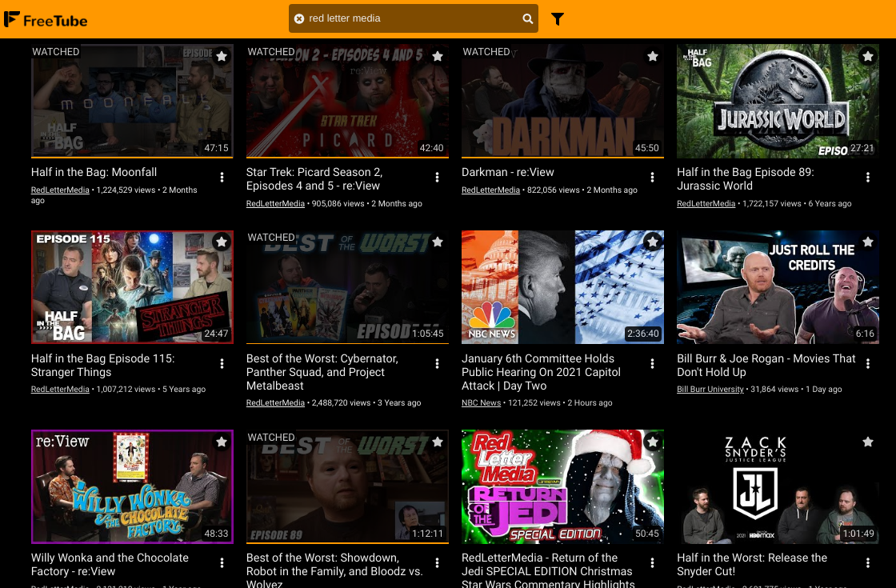The width and height of the screenshot is (896, 588).
Task: Open RedLetterMedia channel under Darkman video
Action: [x=491, y=190]
